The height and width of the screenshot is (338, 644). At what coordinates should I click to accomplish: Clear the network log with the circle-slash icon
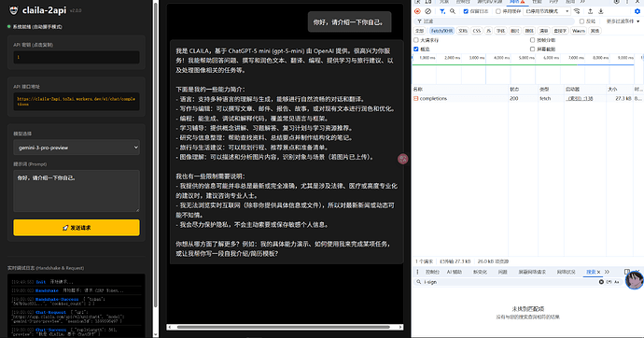(428, 11)
